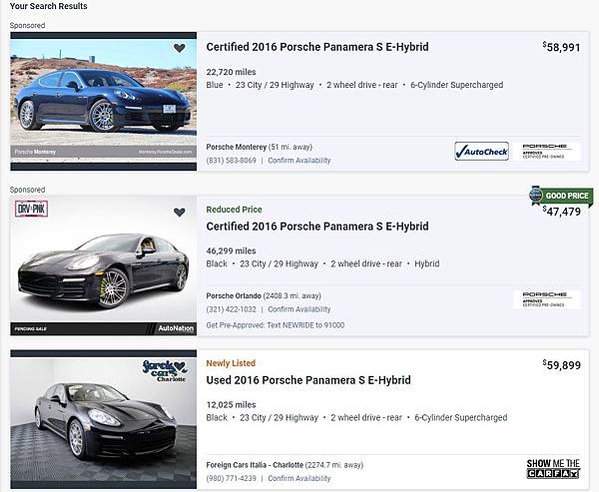Viewport: 599px width, 492px height.
Task: Open the AutoCheck report badge
Action: (x=481, y=151)
